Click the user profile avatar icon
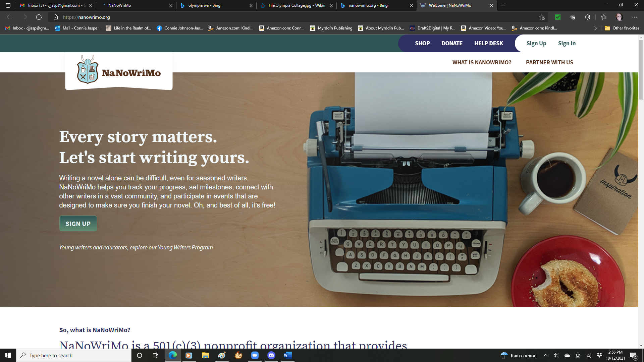This screenshot has width=644, height=362. pos(619,17)
